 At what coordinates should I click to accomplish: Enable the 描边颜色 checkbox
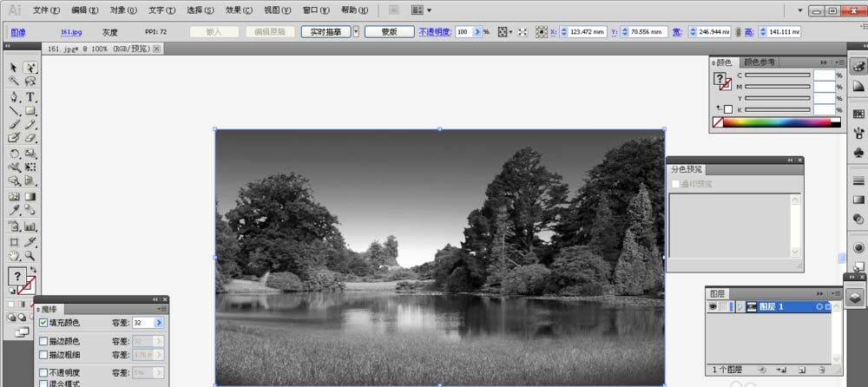pyautogui.click(x=43, y=341)
